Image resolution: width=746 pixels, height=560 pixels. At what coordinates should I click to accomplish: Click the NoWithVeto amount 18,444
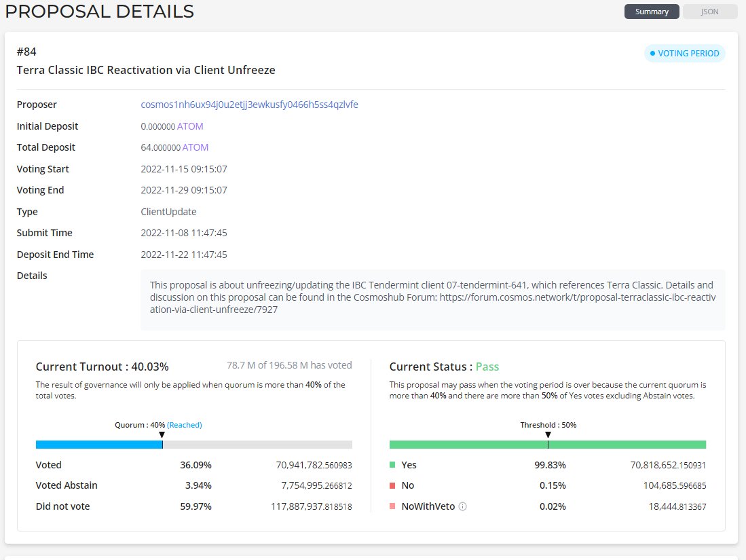tap(677, 506)
